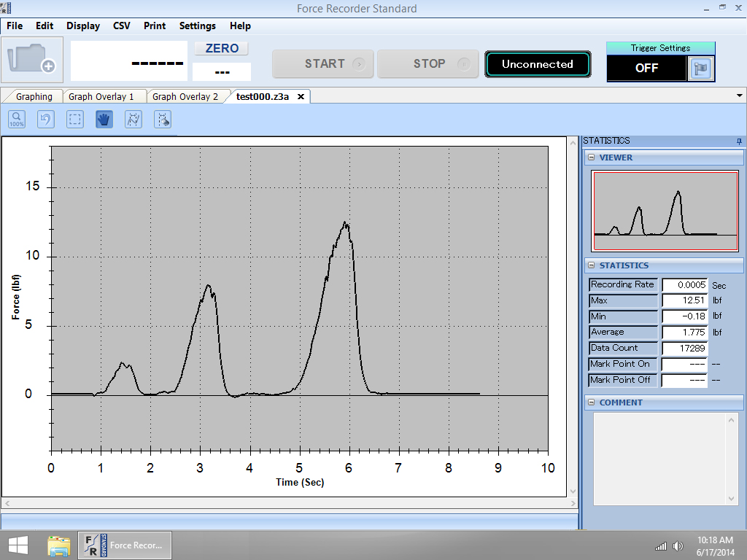The height and width of the screenshot is (560, 747).
Task: Click the Trigger Settings OFF display
Action: point(646,68)
